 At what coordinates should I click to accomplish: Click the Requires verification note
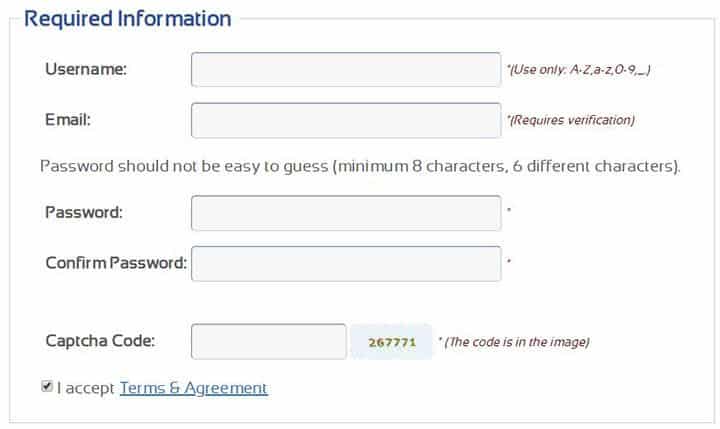[571, 120]
